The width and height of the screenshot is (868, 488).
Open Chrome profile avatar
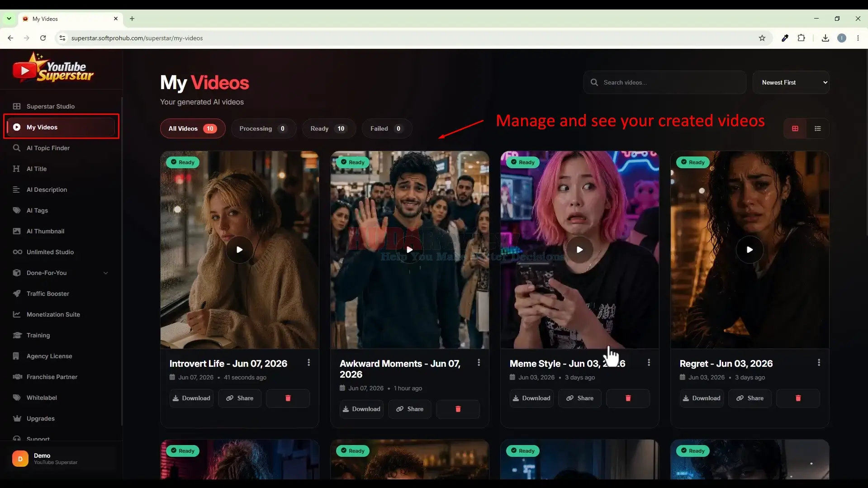[842, 38]
